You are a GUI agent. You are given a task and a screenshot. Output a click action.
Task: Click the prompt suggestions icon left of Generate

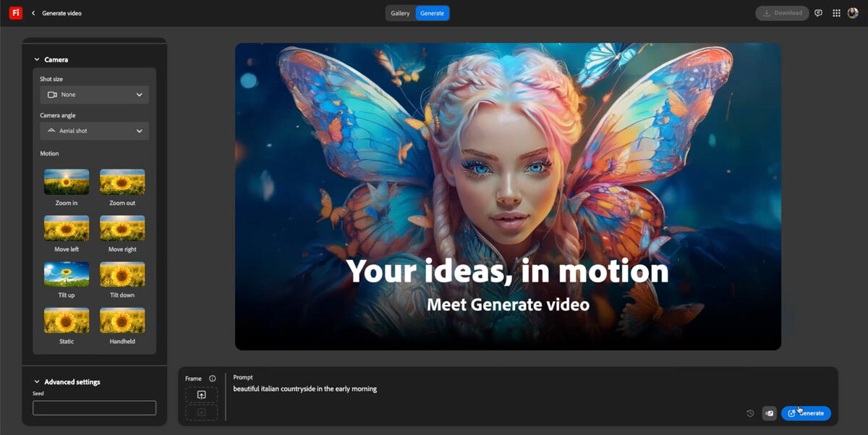point(769,413)
